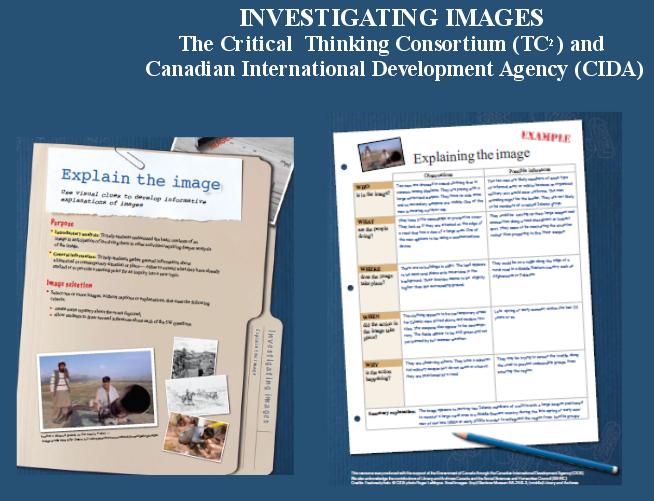Click the 'Explaining the image' worksheet heading

[x=471, y=156]
